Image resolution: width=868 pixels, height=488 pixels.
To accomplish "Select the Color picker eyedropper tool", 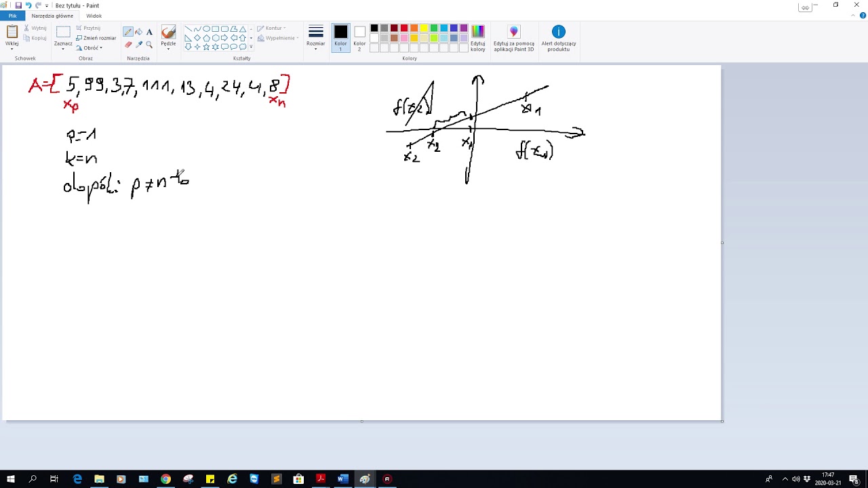I will 139,45.
